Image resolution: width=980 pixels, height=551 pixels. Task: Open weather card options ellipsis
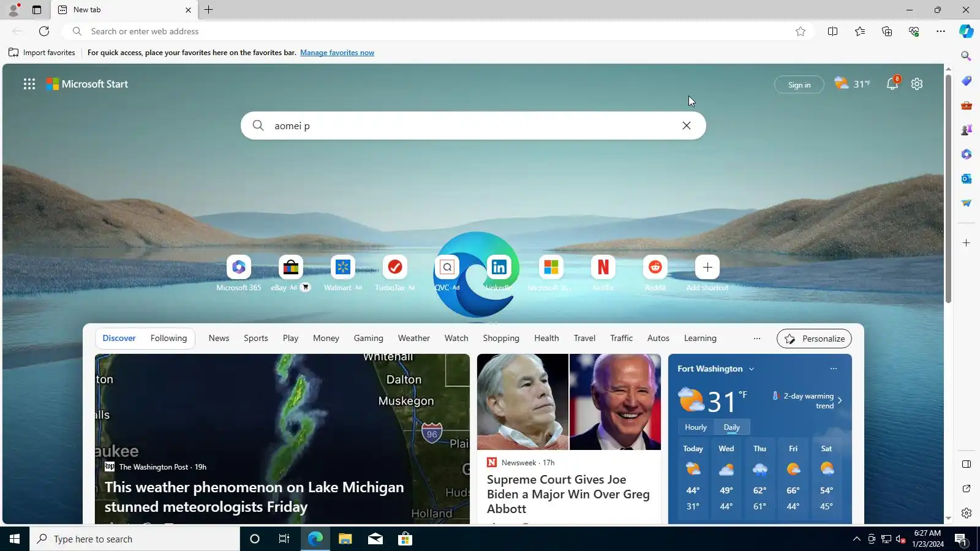(x=834, y=369)
